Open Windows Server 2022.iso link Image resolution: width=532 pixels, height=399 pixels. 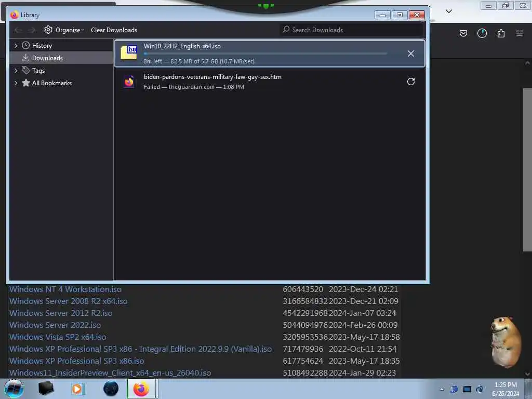[55, 325]
